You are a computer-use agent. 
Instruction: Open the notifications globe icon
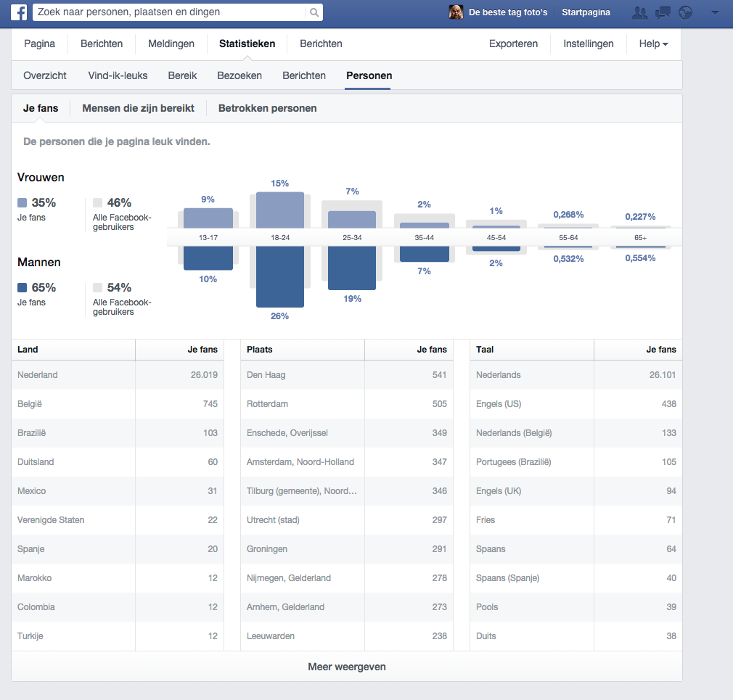click(x=685, y=12)
